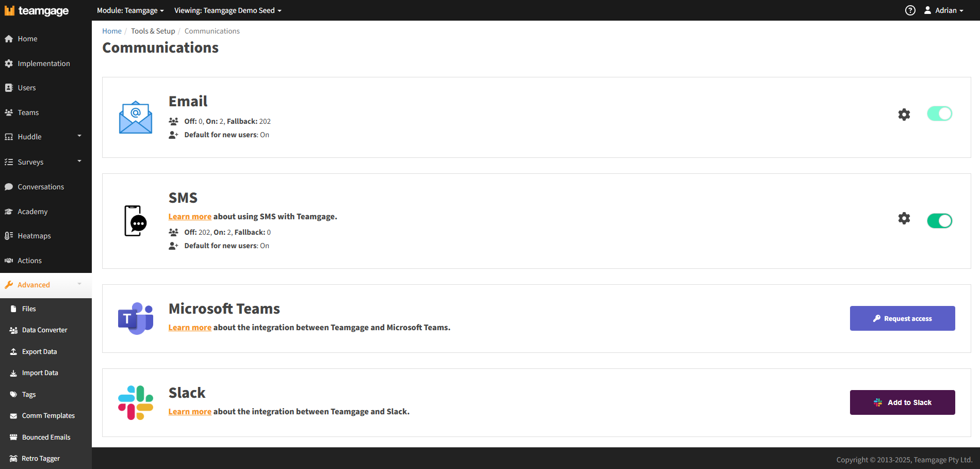Click the Microsoft Teams logo icon
This screenshot has height=469, width=980.
pyautogui.click(x=136, y=318)
